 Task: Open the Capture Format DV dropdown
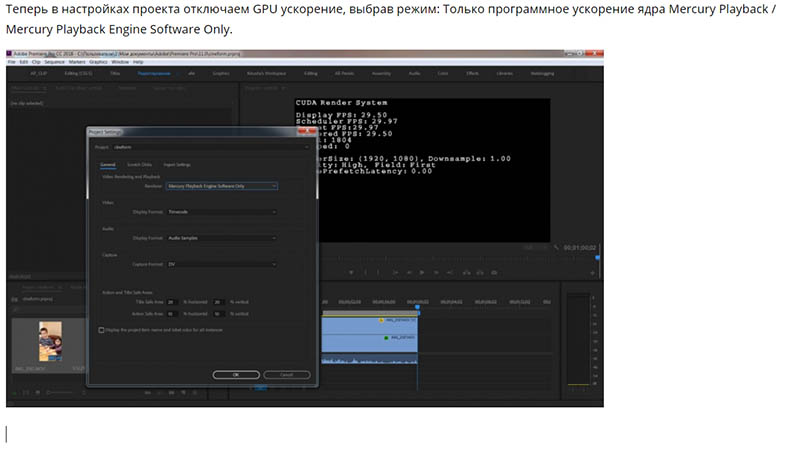(x=222, y=264)
